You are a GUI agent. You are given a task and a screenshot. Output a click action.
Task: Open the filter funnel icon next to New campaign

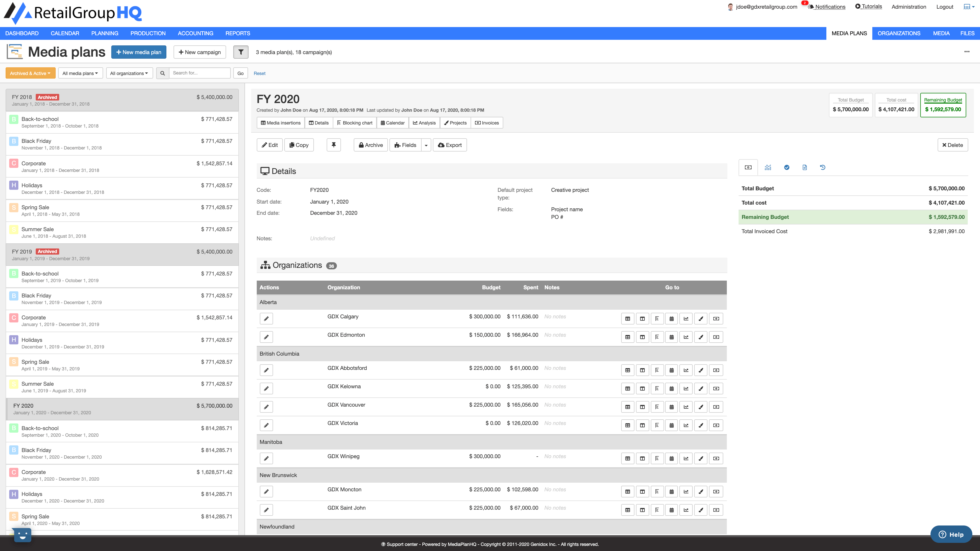pos(241,52)
